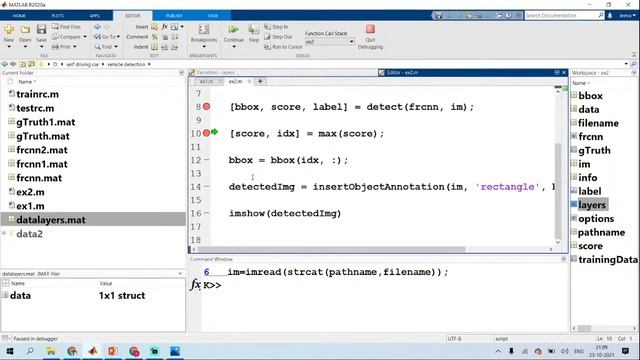The width and height of the screenshot is (640, 360).
Task: Open Windows Start menu
Action: point(9,351)
